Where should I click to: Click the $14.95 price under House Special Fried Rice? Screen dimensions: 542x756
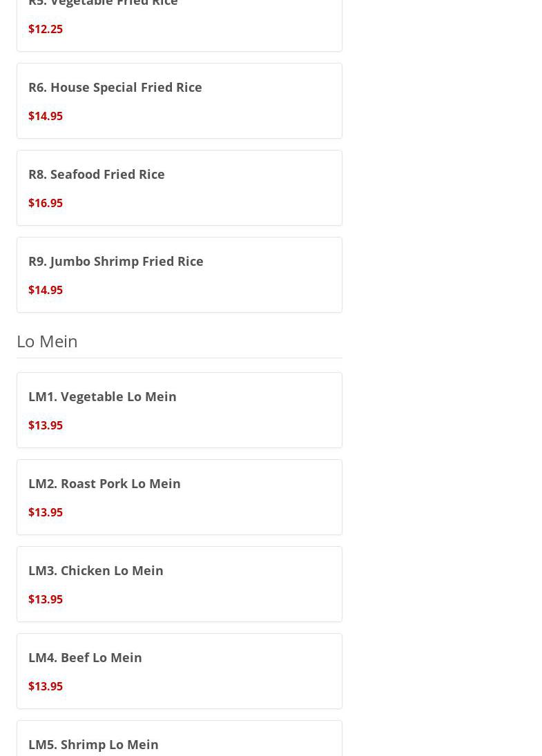[x=46, y=116]
